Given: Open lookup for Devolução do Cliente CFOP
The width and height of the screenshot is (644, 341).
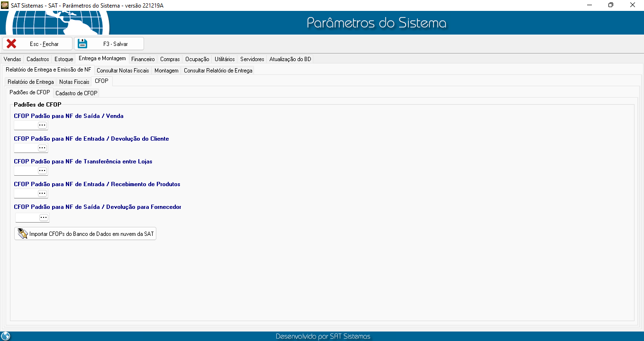Looking at the screenshot, I should (42, 148).
